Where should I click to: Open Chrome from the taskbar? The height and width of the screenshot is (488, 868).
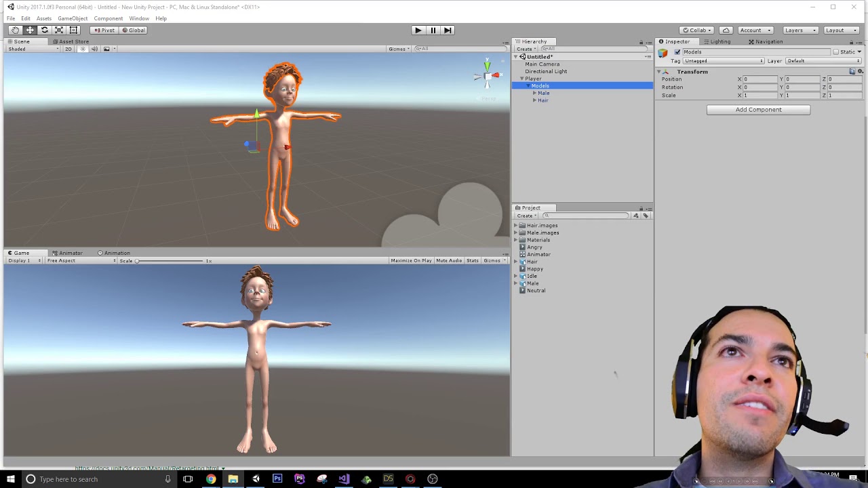(211, 479)
